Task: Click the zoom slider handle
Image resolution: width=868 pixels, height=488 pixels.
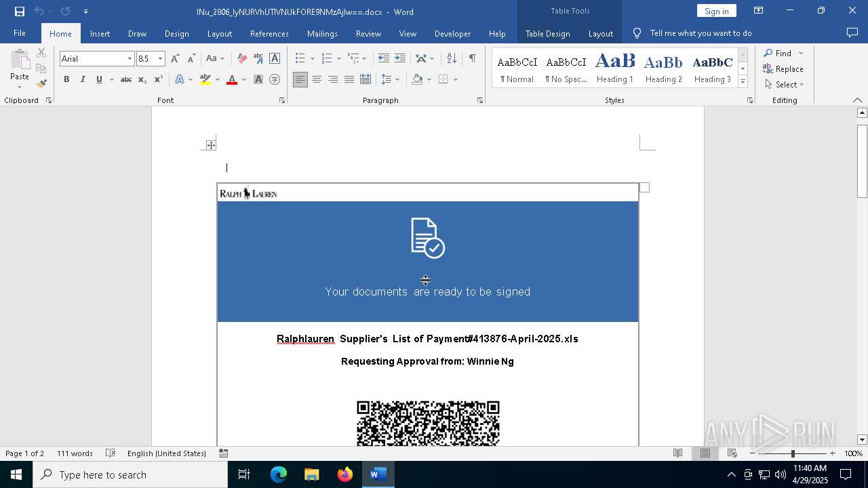Action: click(793, 453)
